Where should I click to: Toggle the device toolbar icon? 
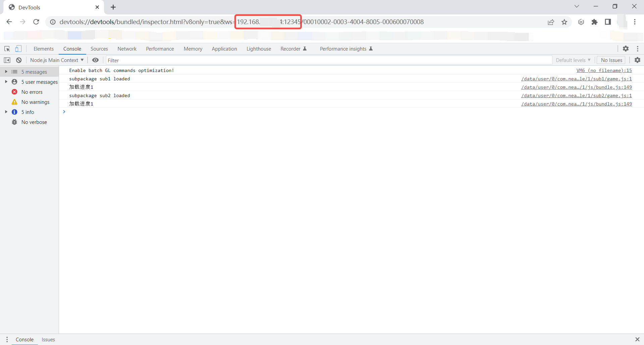pyautogui.click(x=18, y=49)
